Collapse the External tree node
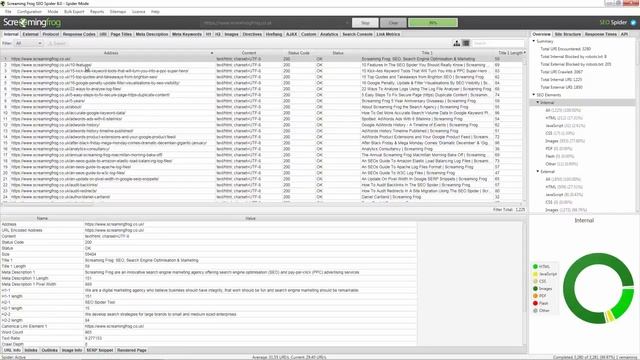The width and height of the screenshot is (640, 360). (x=538, y=171)
